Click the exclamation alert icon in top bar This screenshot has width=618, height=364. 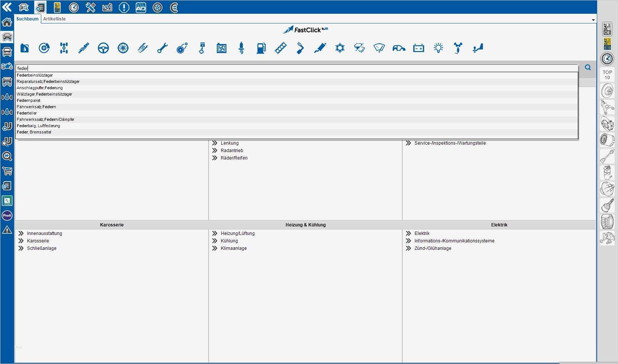(124, 7)
